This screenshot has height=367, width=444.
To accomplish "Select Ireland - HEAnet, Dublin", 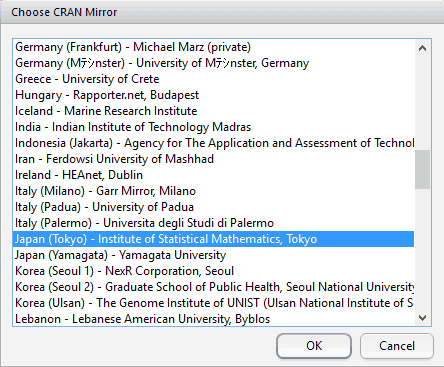I will point(213,175).
